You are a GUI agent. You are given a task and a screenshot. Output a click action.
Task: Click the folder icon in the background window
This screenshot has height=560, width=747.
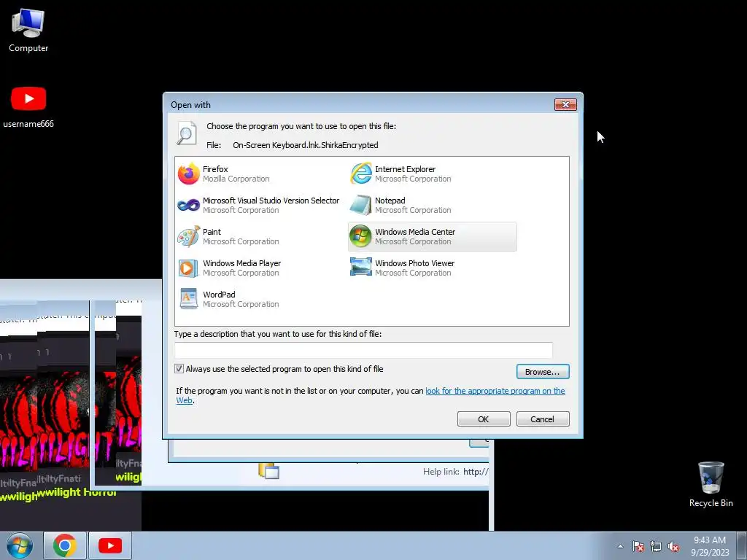point(268,470)
